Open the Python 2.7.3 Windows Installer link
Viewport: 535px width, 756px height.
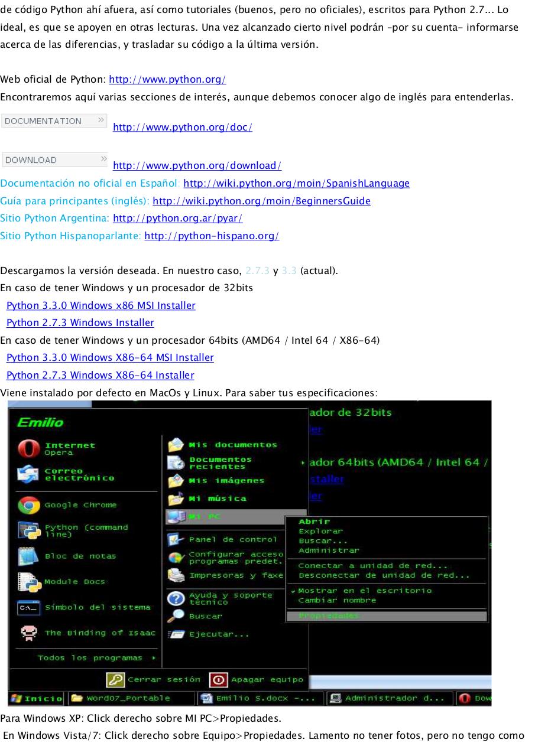(80, 322)
